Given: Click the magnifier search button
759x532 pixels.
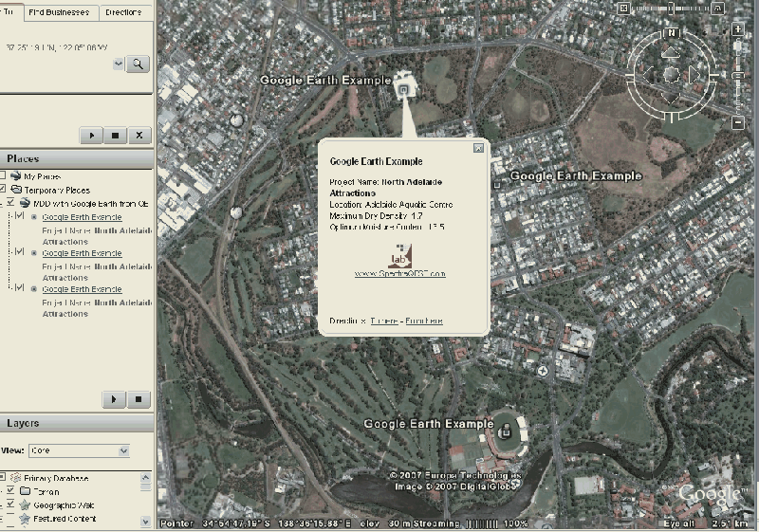Looking at the screenshot, I should pos(138,64).
